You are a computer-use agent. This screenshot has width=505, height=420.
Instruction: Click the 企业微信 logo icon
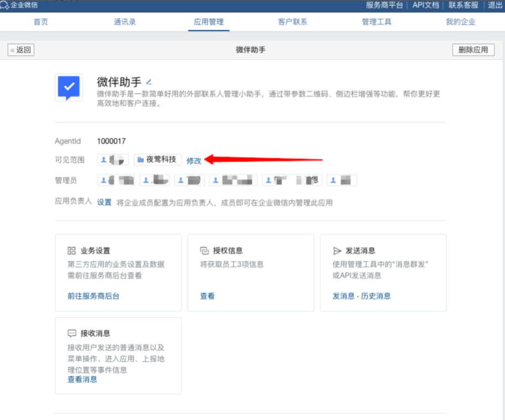pos(4,5)
